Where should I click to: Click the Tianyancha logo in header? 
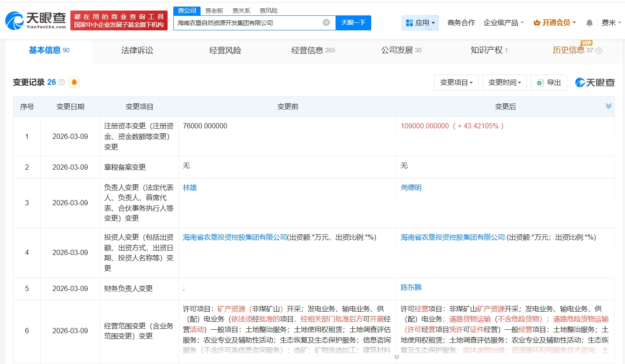pyautogui.click(x=35, y=20)
